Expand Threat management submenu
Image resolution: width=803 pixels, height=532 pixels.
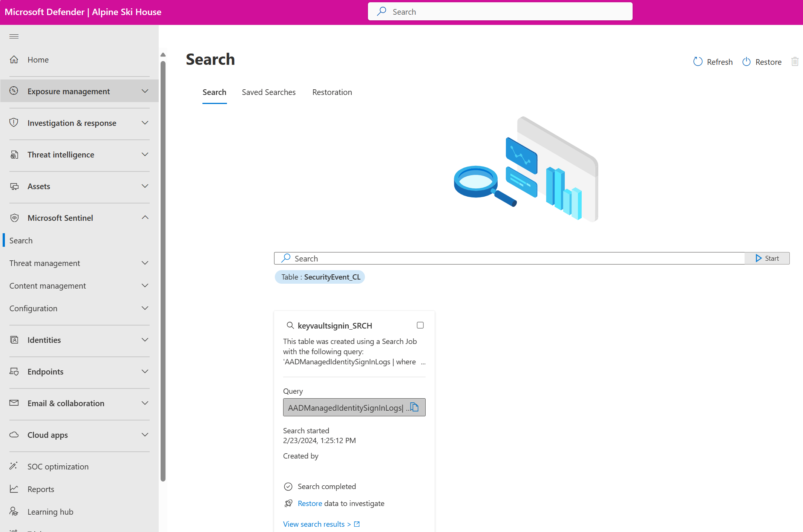(145, 263)
